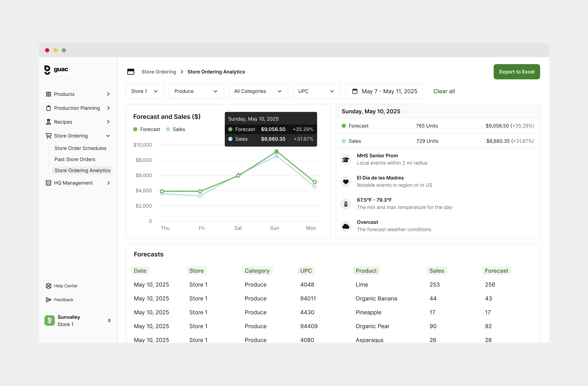Open the All Categories dropdown

click(258, 91)
